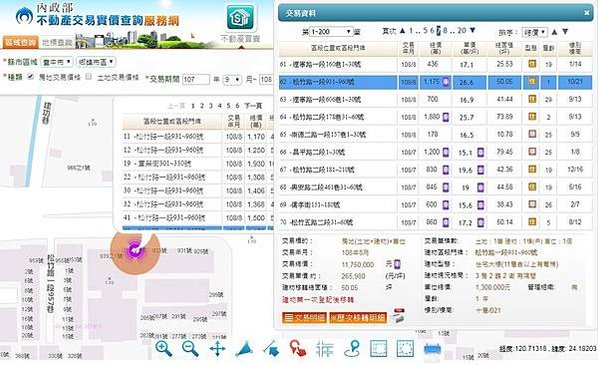598x365 pixels.
Task: Open the district dropdown next to 臺中市
Action: click(x=96, y=62)
